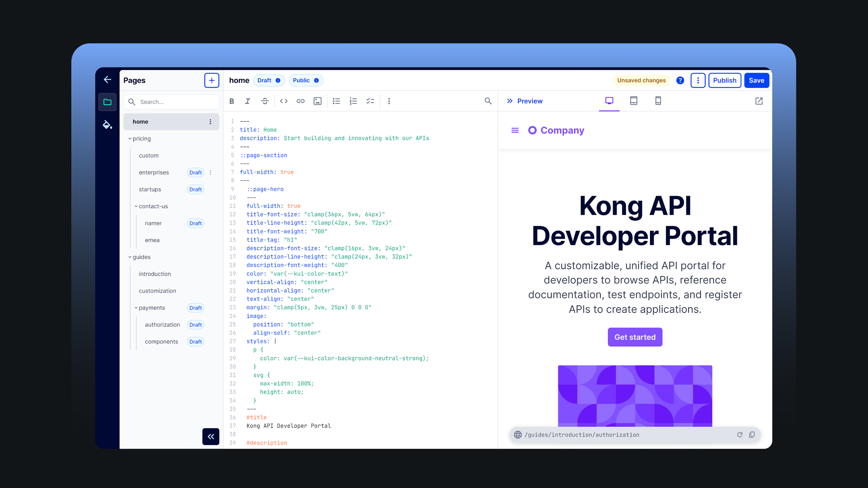Open the enterprises page
The image size is (868, 488).
coord(154,172)
